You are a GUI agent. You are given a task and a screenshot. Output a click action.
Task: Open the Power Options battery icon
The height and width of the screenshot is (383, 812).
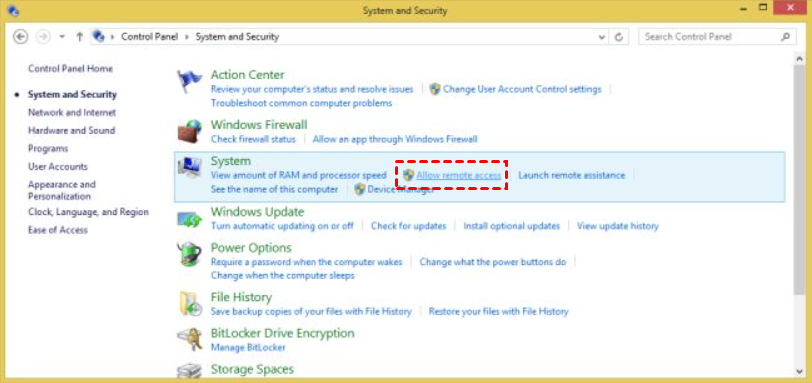click(189, 254)
